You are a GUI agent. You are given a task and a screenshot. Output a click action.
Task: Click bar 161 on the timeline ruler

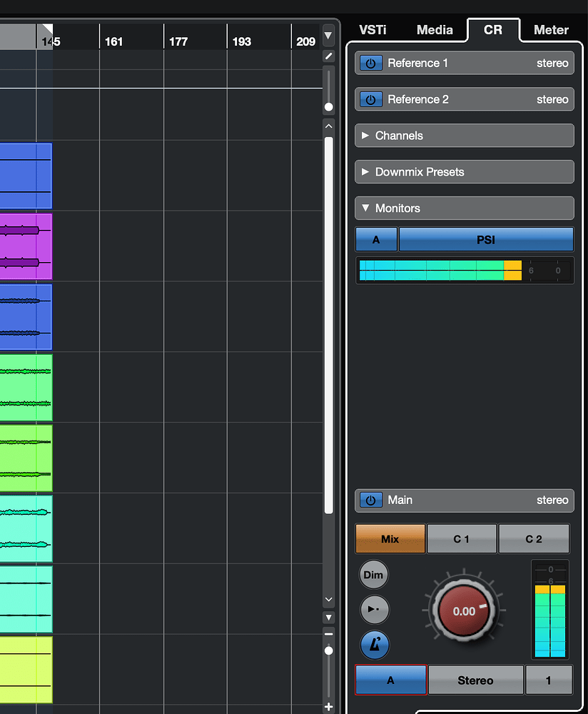114,42
